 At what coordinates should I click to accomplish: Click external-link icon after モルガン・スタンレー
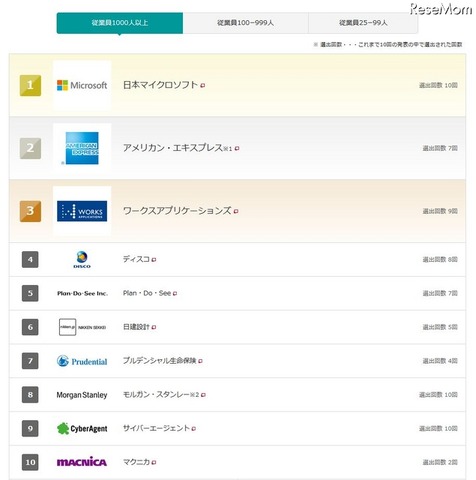point(203,395)
